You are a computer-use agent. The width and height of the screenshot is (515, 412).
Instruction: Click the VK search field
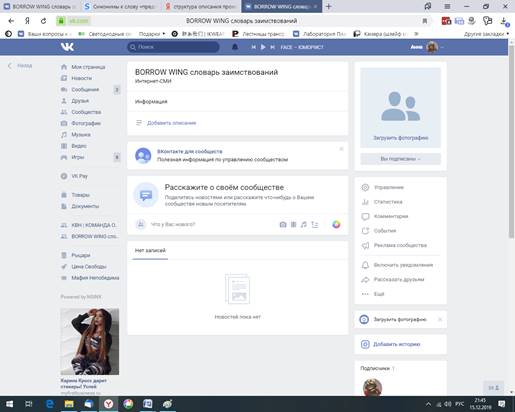click(x=173, y=47)
